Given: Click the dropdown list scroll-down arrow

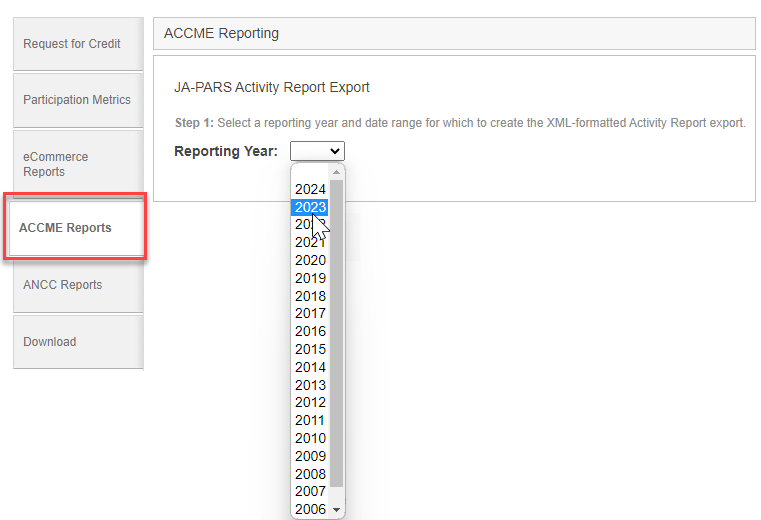Looking at the screenshot, I should pyautogui.click(x=336, y=510).
